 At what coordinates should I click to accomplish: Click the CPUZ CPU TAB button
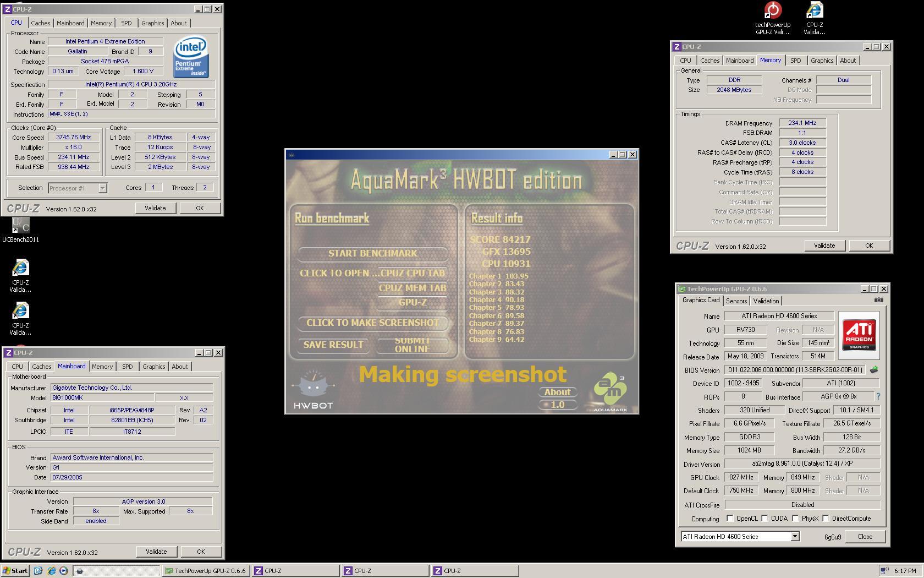pos(412,273)
